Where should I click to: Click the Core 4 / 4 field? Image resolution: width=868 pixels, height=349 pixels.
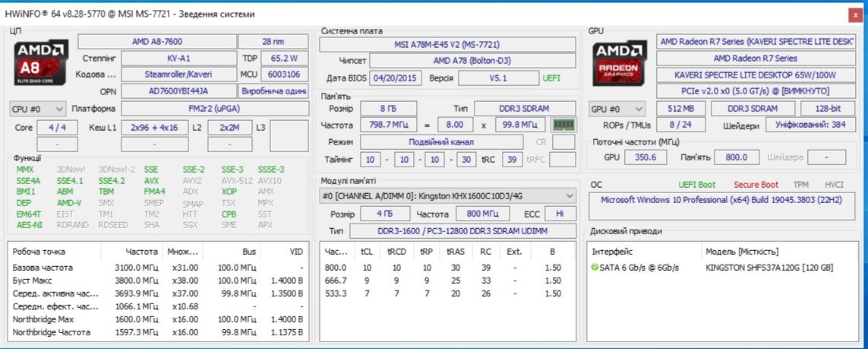57,128
